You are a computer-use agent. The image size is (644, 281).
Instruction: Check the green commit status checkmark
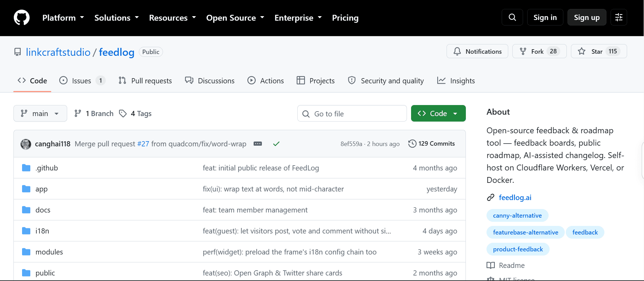[x=276, y=144]
